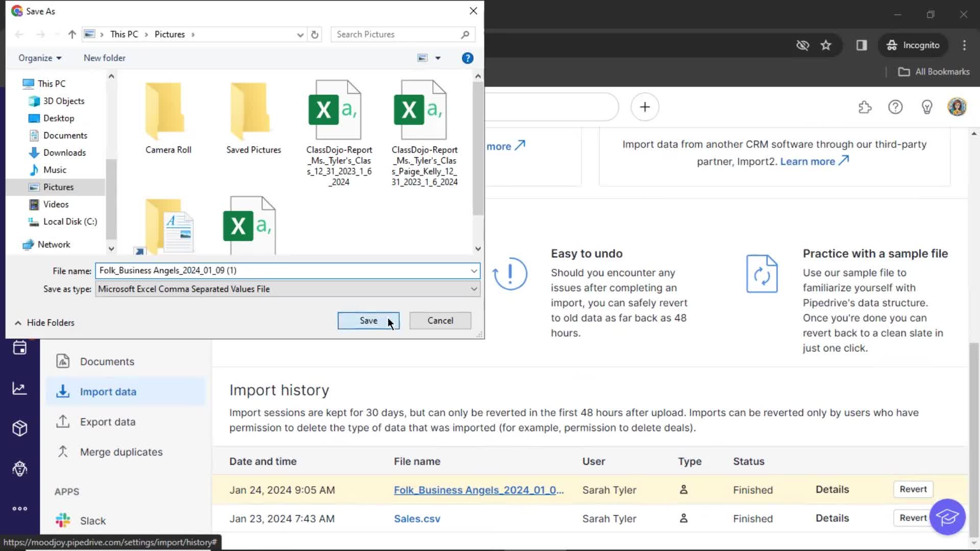Viewport: 980px width, 551px height.
Task: Select This PC in the navigation tree
Action: [x=52, y=84]
